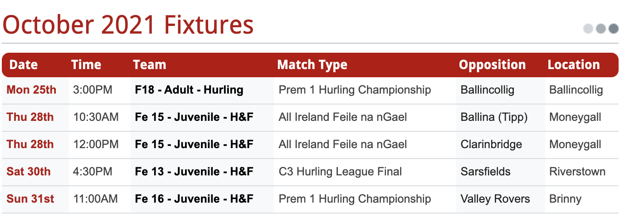Select the middle pagination dot

pos(601,29)
